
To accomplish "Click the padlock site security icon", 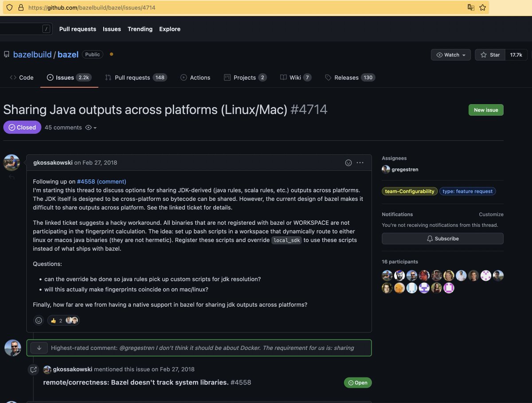I will click(20, 8).
